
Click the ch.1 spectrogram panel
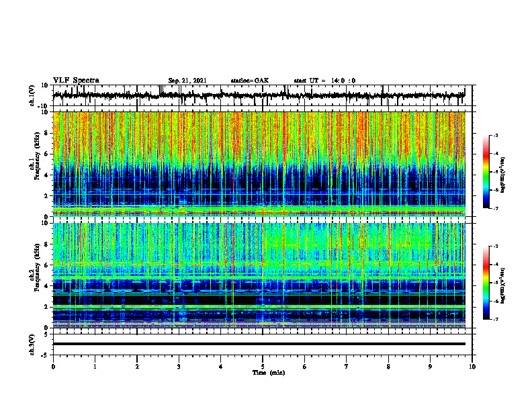point(259,164)
